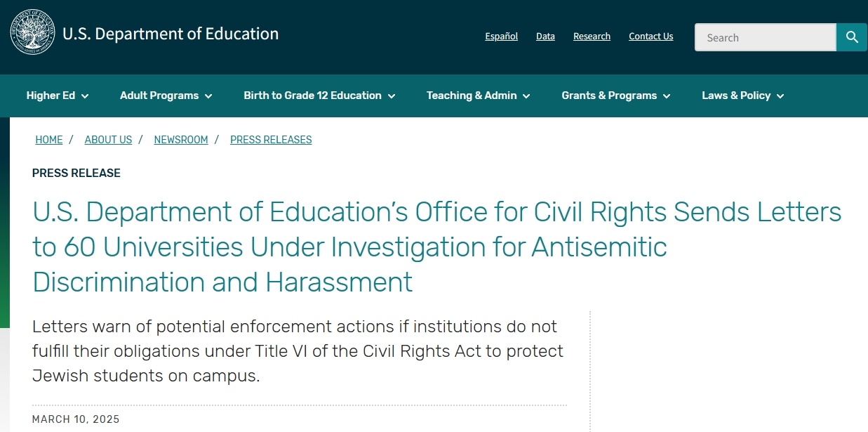Open the Adult Programs dropdown
Screen dimensions: 868x432
(166, 96)
